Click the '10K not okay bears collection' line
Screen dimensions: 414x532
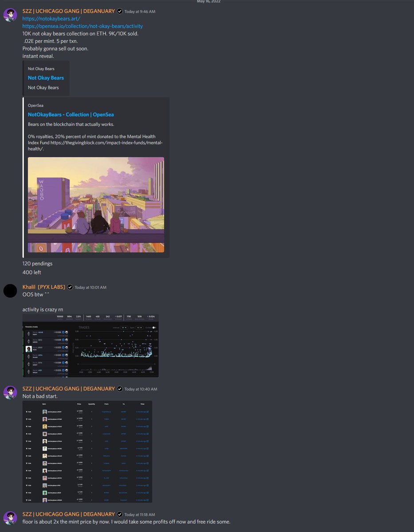click(80, 34)
